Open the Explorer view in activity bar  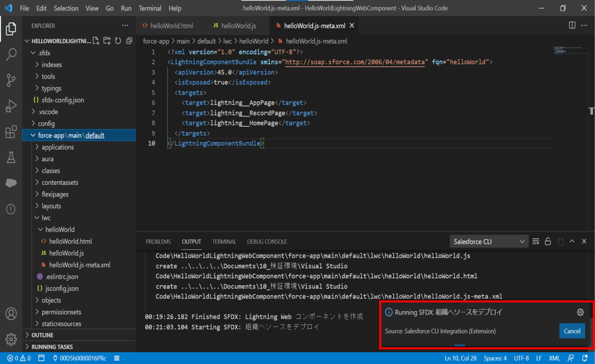tap(11, 29)
